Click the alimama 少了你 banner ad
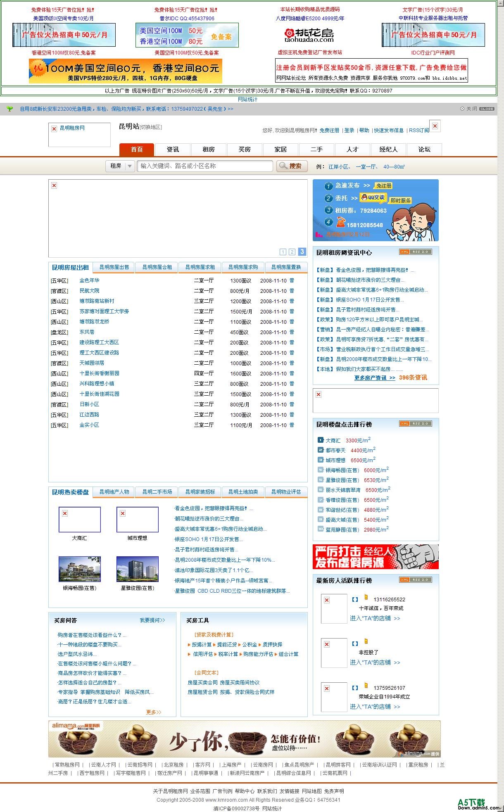 [x=245, y=739]
